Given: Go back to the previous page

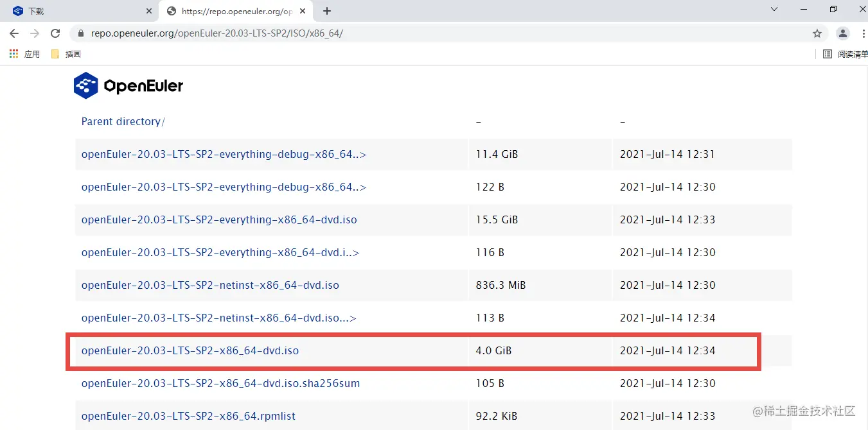Looking at the screenshot, I should coord(14,33).
